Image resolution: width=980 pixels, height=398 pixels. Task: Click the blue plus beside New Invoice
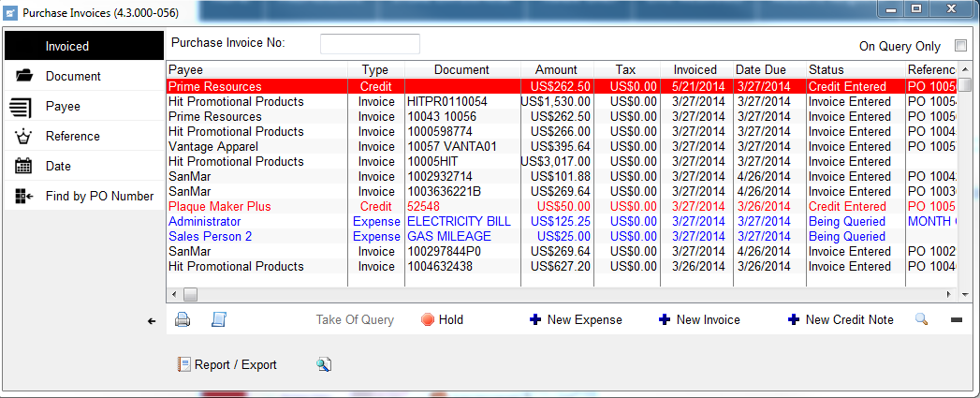tap(665, 319)
